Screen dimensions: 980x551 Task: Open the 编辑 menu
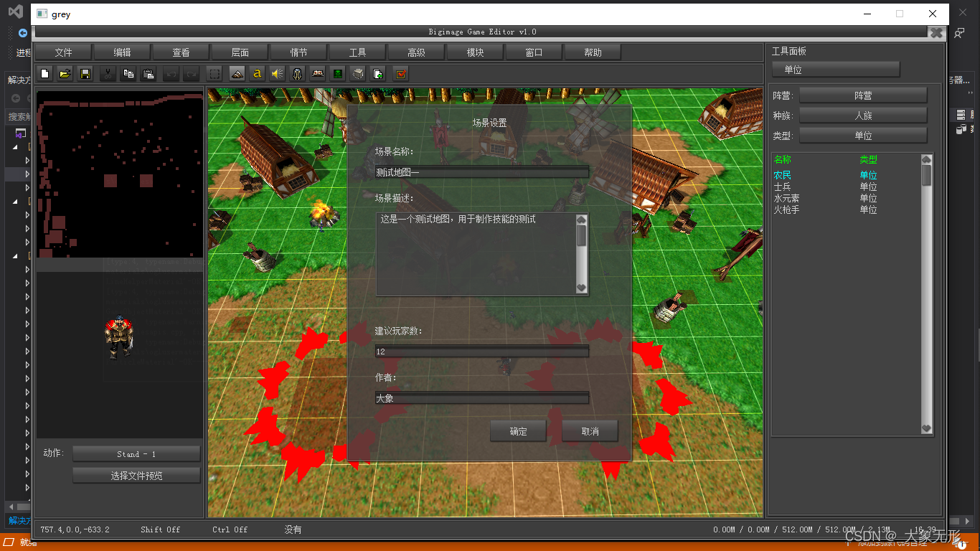pyautogui.click(x=123, y=52)
